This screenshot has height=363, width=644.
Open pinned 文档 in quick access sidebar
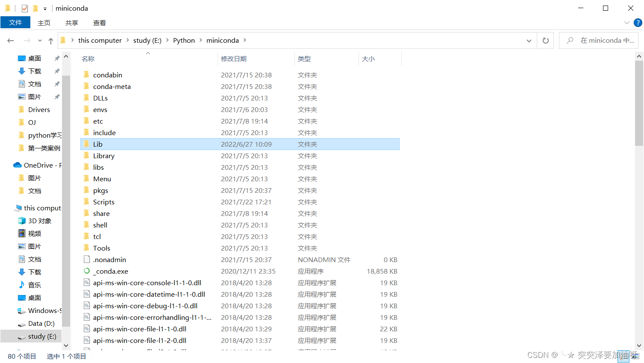coord(35,84)
